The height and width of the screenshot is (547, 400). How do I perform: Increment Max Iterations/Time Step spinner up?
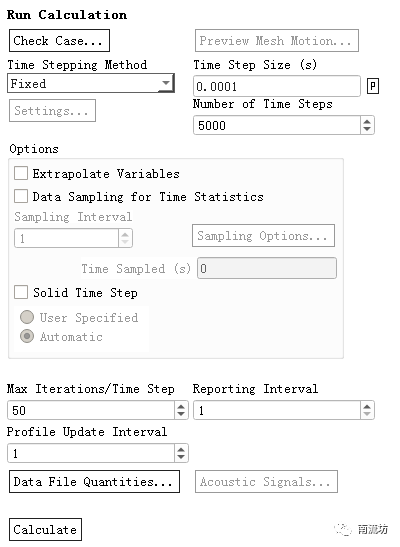(x=181, y=406)
